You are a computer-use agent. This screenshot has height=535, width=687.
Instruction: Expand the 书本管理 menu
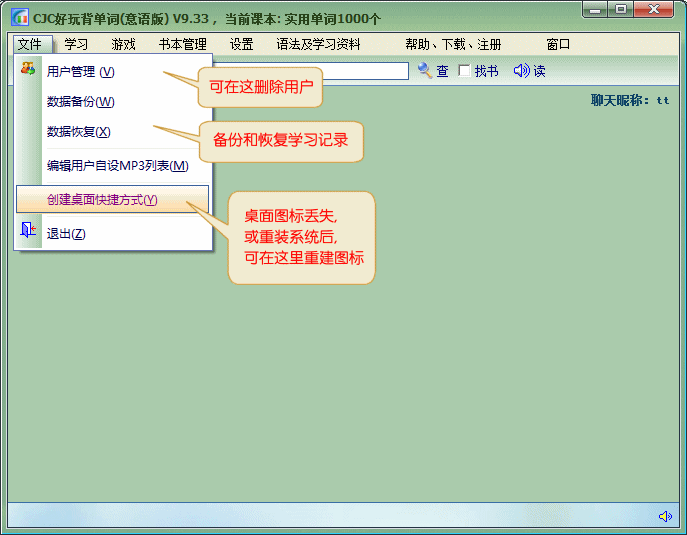pos(182,45)
